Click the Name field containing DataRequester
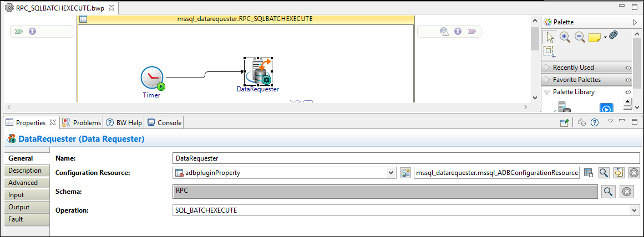The width and height of the screenshot is (644, 237). click(x=406, y=158)
